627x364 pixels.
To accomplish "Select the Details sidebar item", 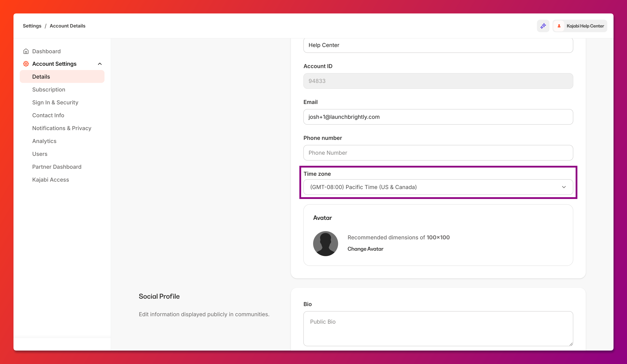I will [62, 76].
